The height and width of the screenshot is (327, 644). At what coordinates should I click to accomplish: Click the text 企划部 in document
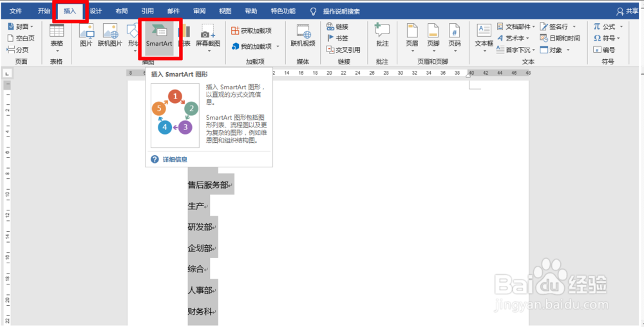200,248
